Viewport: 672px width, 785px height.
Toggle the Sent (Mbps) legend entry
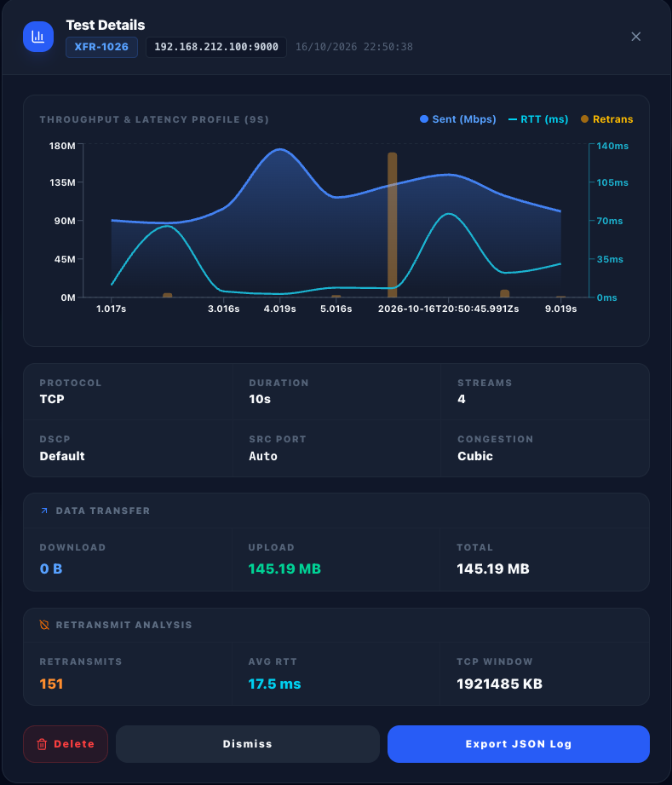458,119
